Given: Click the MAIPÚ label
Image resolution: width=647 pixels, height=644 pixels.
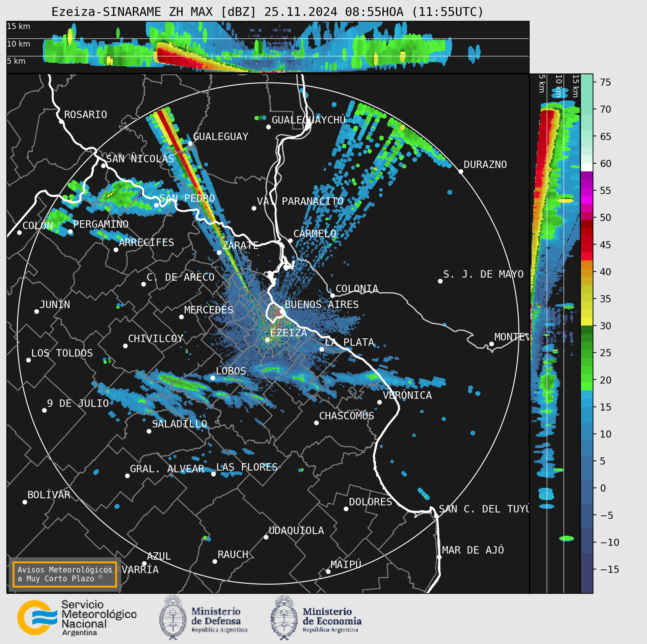Looking at the screenshot, I should pos(346,564).
